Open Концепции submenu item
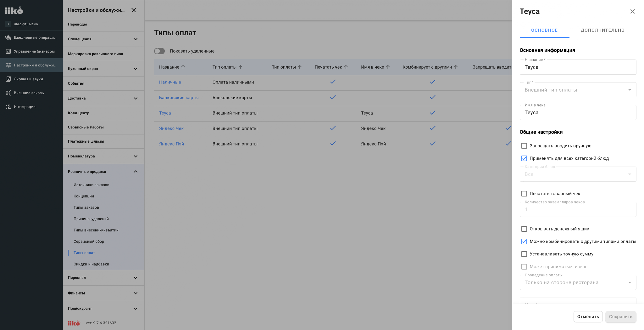Viewport: 644px width, 330px height. [x=84, y=196]
